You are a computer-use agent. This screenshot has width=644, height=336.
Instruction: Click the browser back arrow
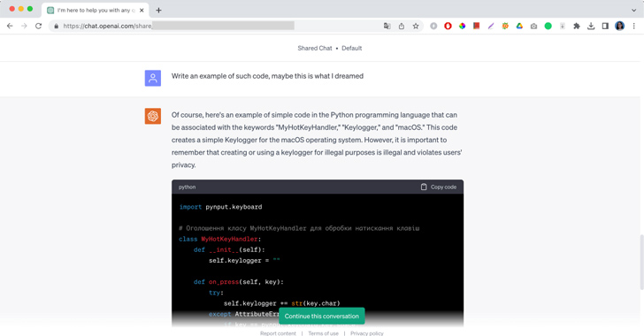click(10, 26)
